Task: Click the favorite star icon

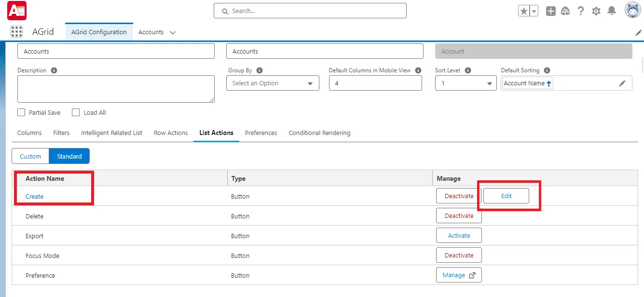Action: click(524, 10)
